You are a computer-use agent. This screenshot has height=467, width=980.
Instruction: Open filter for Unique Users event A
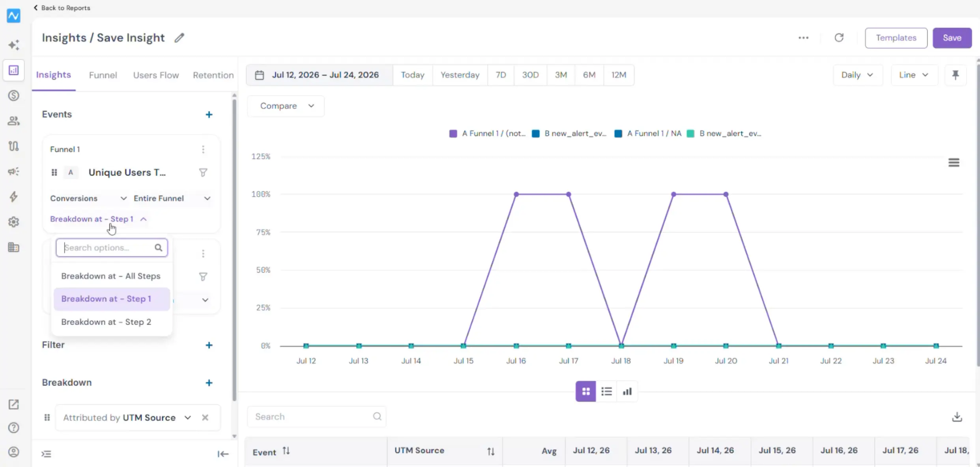pyautogui.click(x=203, y=173)
